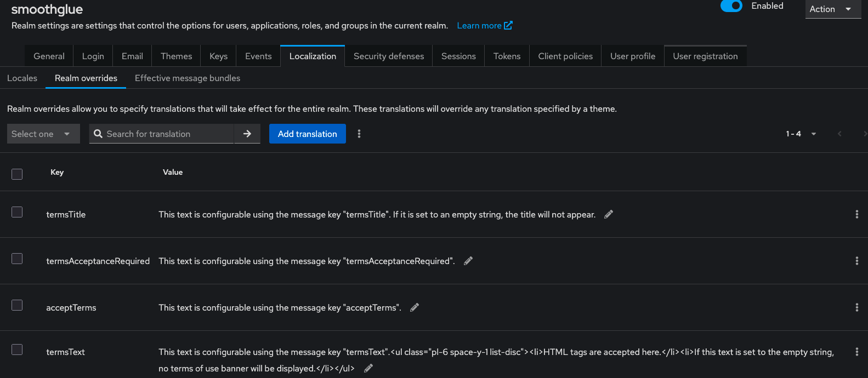The height and width of the screenshot is (378, 868).
Task: Click the Add translation button
Action: tap(308, 134)
